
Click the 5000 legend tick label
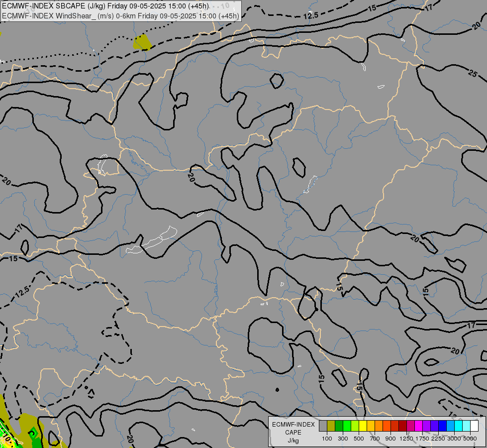pyautogui.click(x=470, y=439)
